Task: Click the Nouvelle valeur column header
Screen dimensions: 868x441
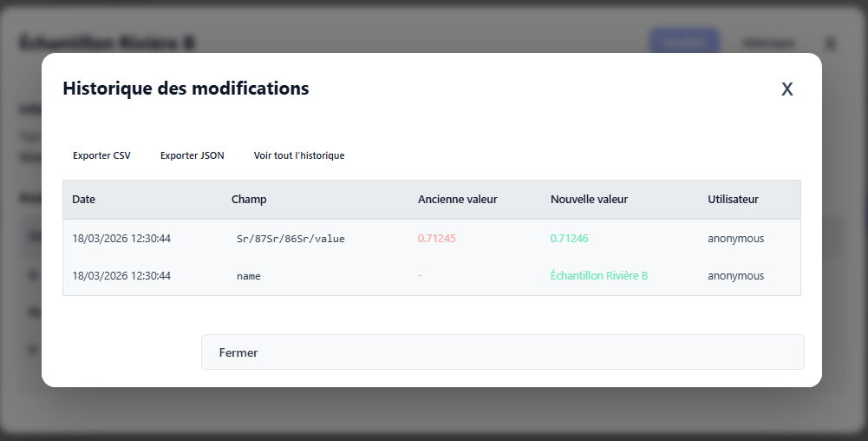Action: pos(589,200)
